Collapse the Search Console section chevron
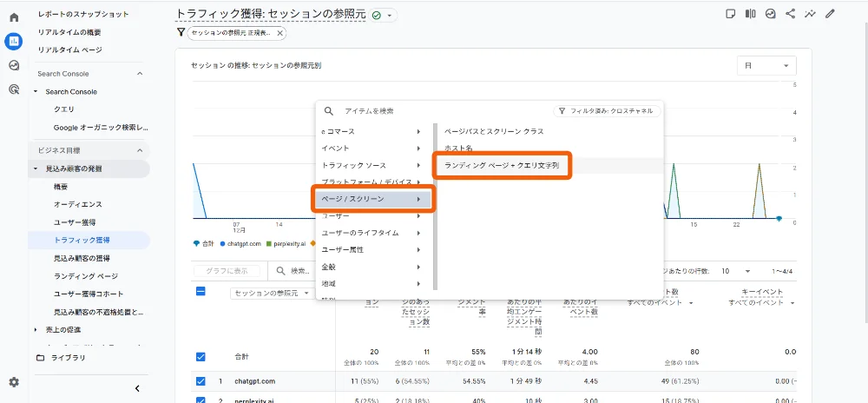Screen dimensions: 868x403 coord(141,74)
